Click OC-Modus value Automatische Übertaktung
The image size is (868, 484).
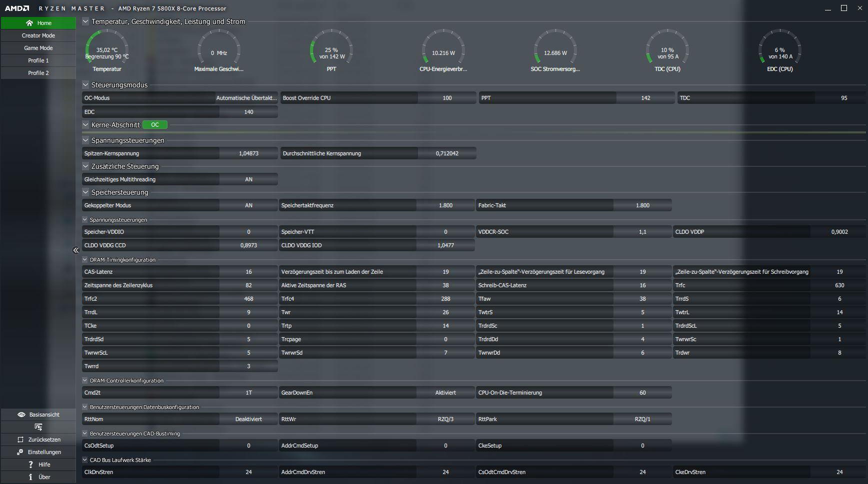[246, 98]
